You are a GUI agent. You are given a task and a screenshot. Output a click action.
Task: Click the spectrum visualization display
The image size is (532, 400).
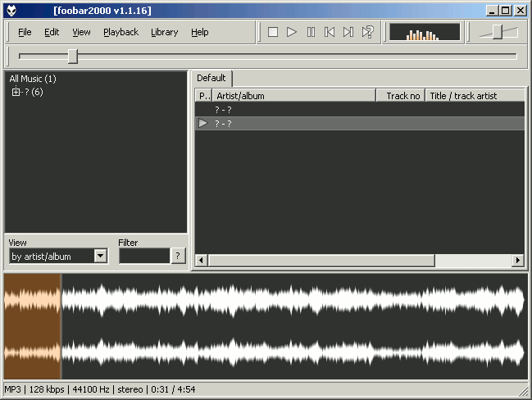tap(424, 32)
